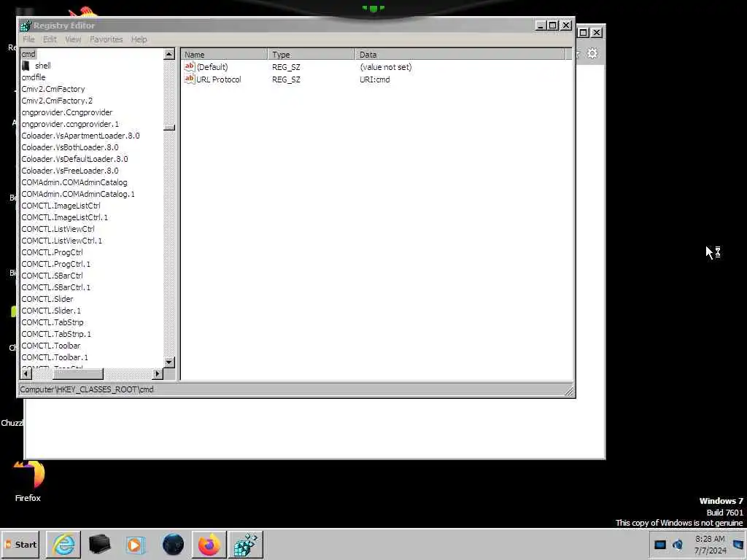Switch to Registry Editor taskbar button
Viewport: 747px width, 560px height.
click(x=246, y=544)
